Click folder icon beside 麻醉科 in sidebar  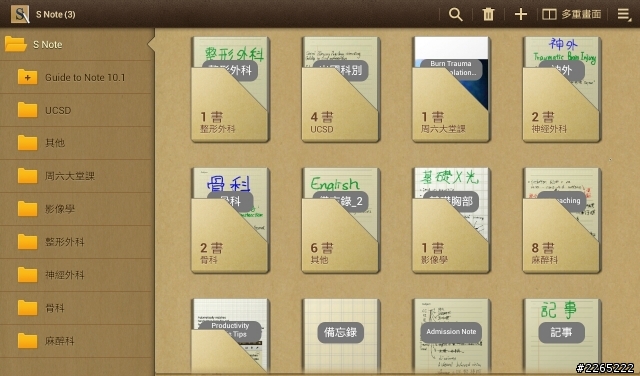tap(27, 341)
